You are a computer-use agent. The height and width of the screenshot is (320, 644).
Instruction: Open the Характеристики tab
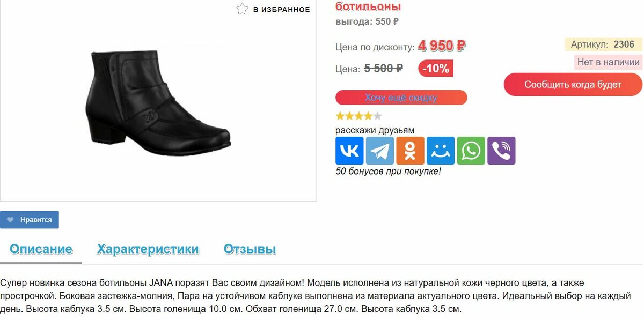point(148,249)
